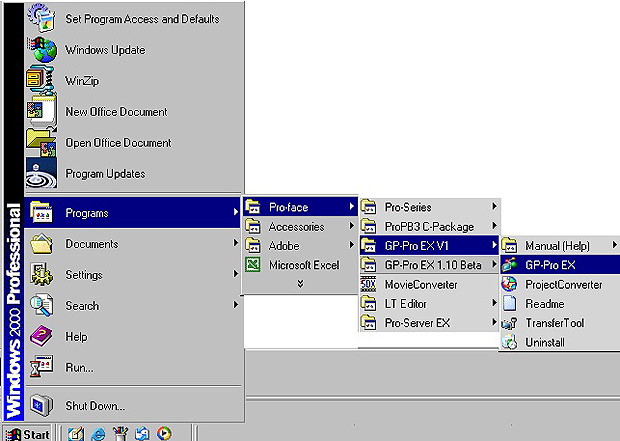The image size is (620, 441).
Task: Expand the LT Editor submenu arrow
Action: coord(494,303)
